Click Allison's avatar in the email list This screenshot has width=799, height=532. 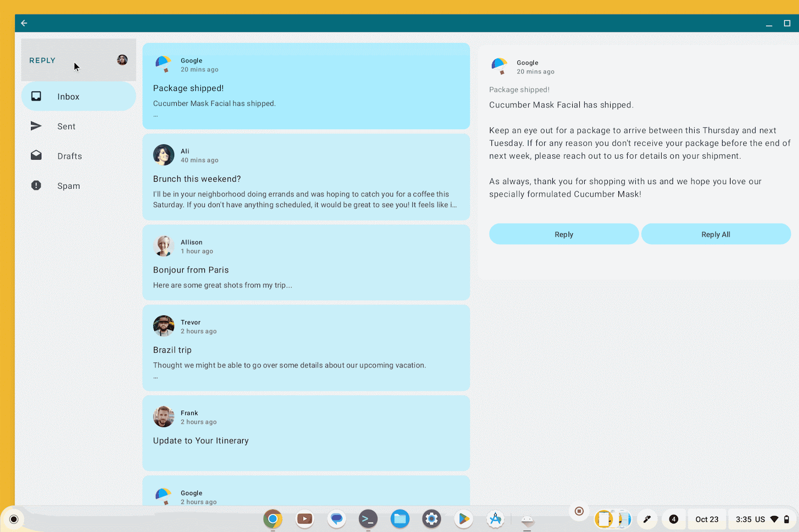(x=164, y=246)
